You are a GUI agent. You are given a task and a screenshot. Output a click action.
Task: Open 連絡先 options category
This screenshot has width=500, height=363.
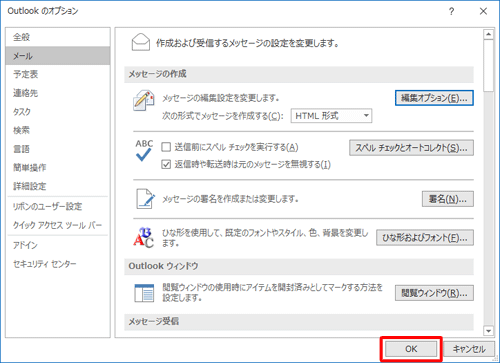tap(58, 93)
